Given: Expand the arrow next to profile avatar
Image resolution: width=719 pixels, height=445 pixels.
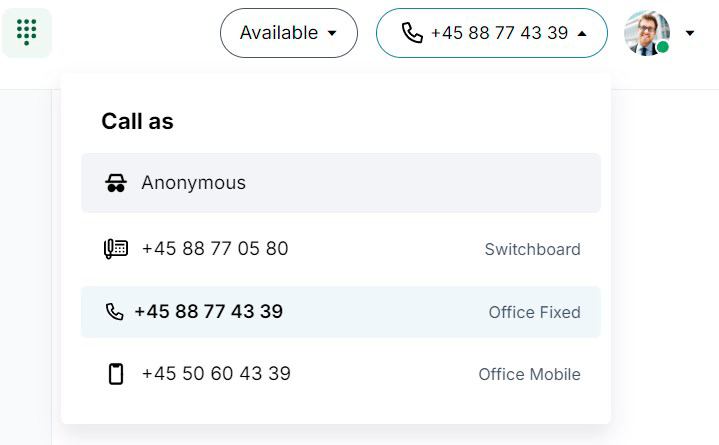Looking at the screenshot, I should pos(690,33).
